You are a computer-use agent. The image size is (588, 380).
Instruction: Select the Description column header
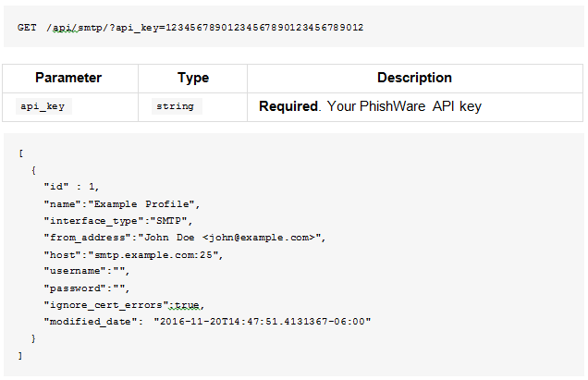tap(414, 78)
